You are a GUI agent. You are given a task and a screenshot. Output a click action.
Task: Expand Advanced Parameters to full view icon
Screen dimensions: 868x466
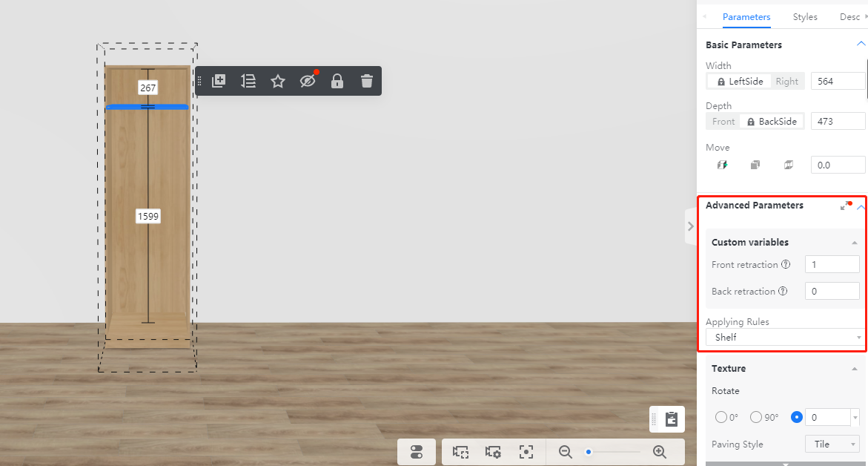845,206
